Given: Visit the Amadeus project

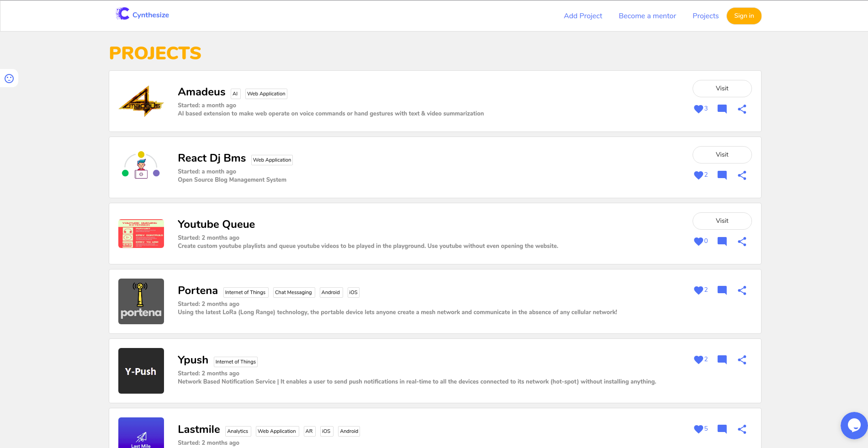Looking at the screenshot, I should 722,89.
